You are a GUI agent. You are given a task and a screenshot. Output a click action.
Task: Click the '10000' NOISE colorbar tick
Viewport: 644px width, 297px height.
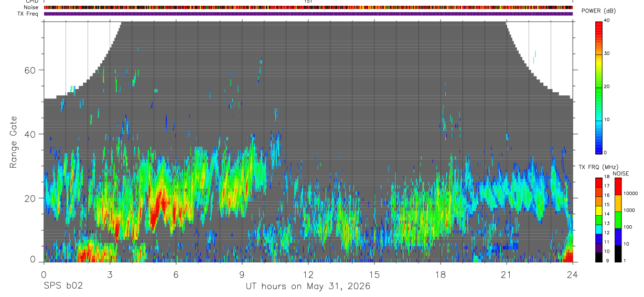click(x=630, y=193)
